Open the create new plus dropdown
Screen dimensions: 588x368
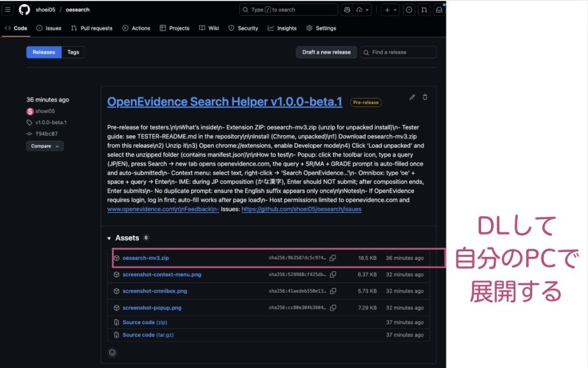390,10
